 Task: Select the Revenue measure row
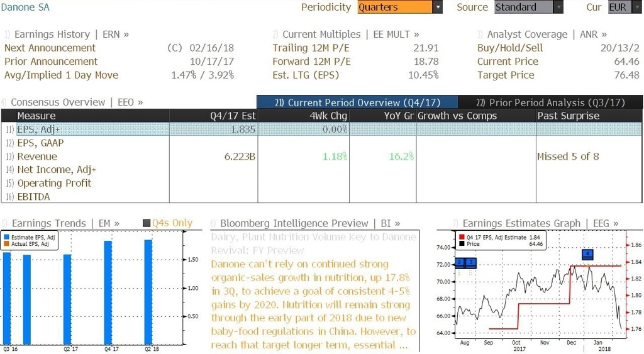pos(321,157)
